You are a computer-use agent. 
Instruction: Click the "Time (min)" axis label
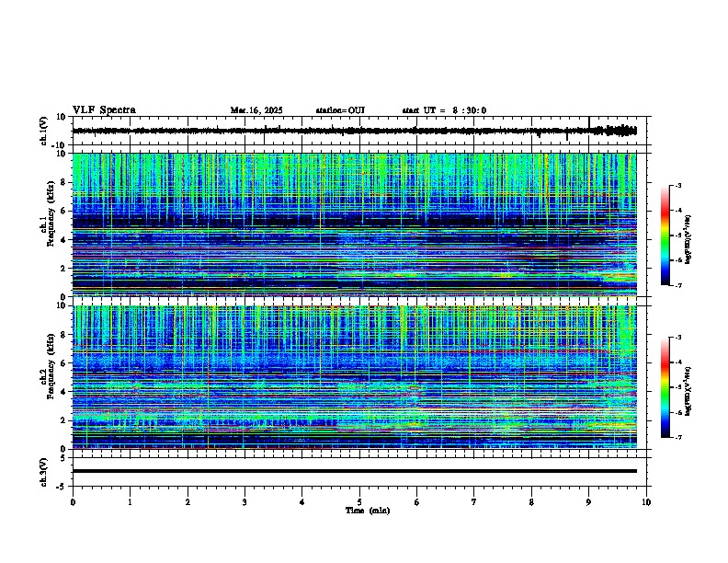tap(368, 511)
